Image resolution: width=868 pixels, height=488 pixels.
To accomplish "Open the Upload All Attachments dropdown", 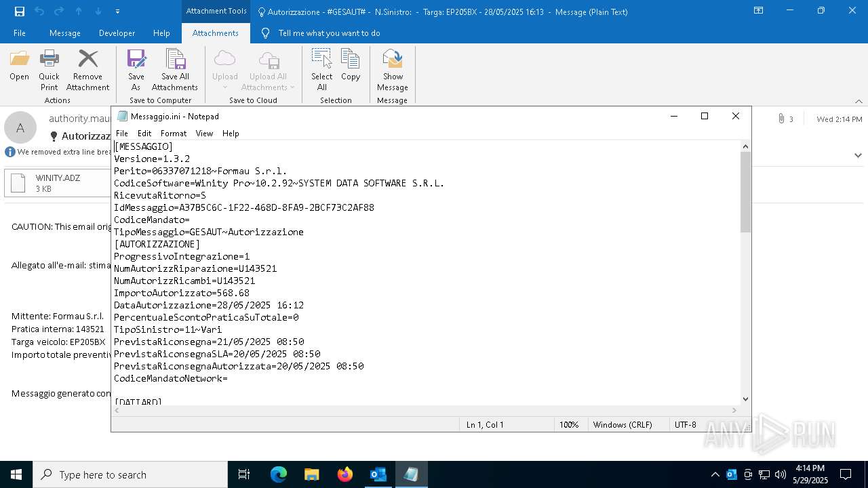I will (268, 70).
